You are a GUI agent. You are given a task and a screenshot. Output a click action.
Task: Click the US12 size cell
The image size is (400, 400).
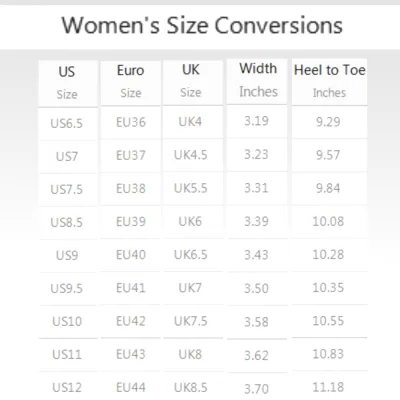pos(67,387)
